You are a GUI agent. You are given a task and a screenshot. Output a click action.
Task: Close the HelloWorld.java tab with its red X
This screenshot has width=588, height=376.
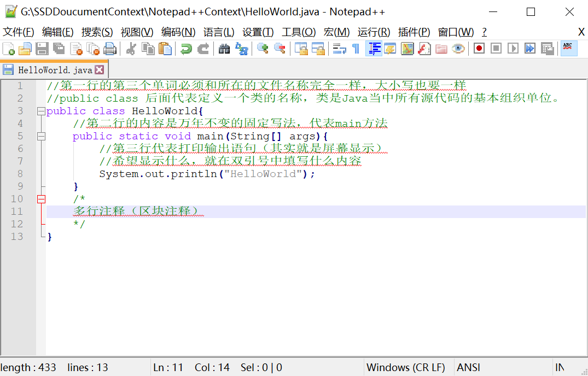coord(100,69)
